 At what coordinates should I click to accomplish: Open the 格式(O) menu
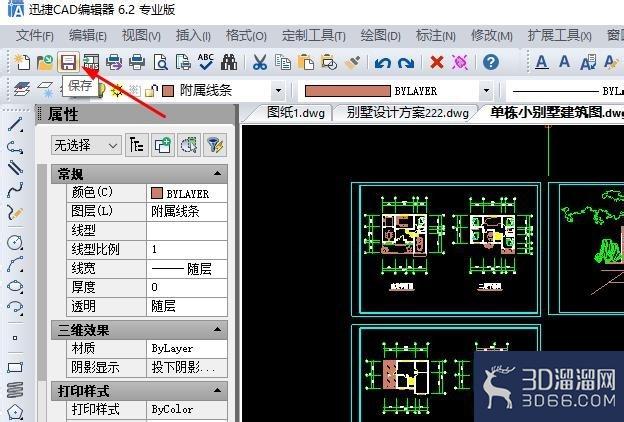click(246, 36)
